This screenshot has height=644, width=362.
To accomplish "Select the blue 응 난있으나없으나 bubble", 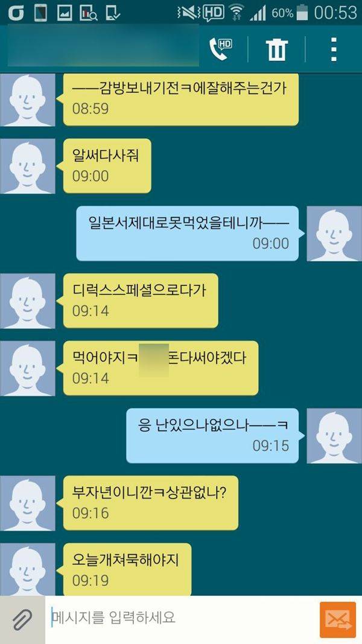I will (212, 435).
